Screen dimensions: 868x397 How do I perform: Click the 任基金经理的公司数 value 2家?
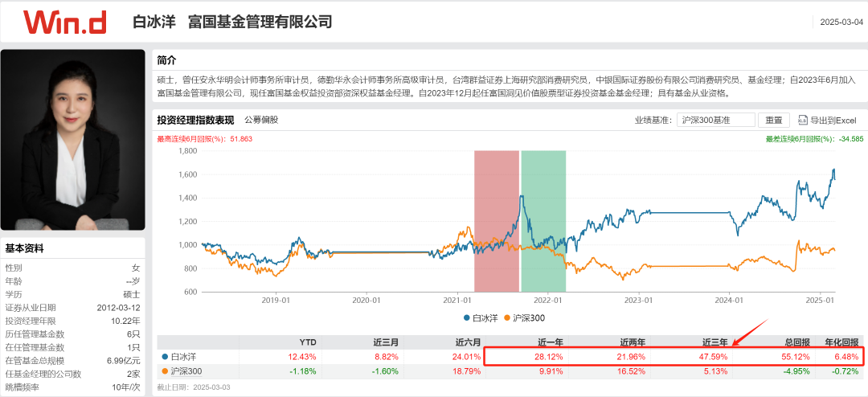click(133, 374)
